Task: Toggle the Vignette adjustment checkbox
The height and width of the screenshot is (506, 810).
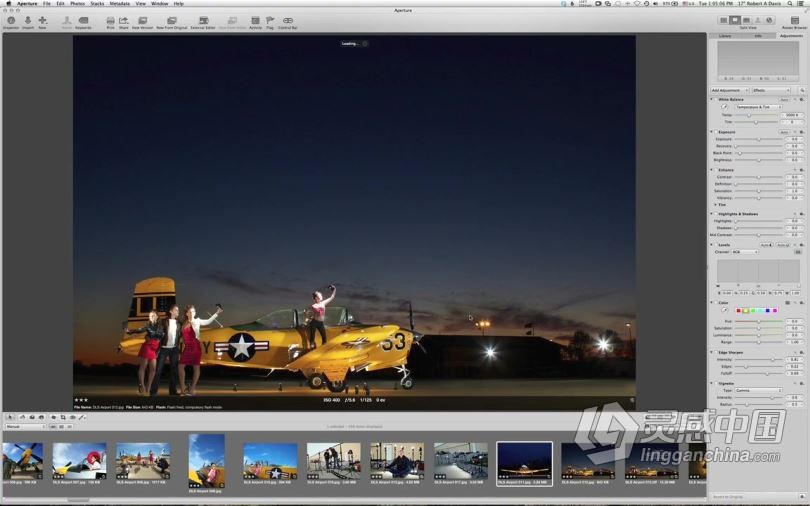Action: click(716, 383)
